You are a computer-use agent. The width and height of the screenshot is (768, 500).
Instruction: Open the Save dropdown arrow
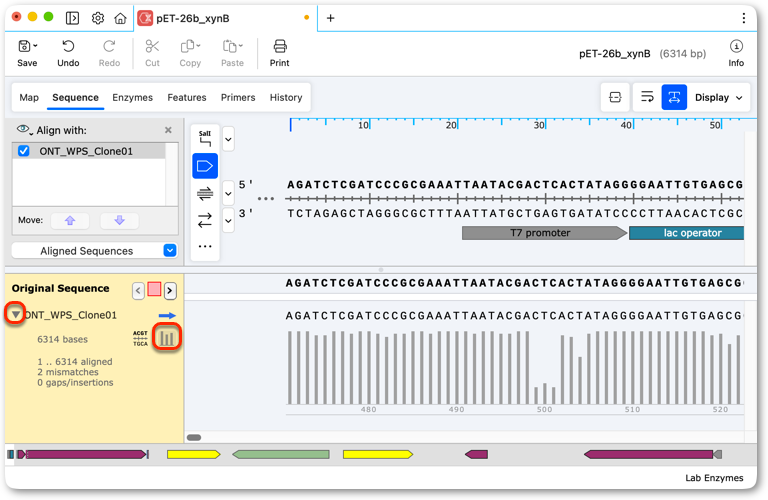click(35, 46)
